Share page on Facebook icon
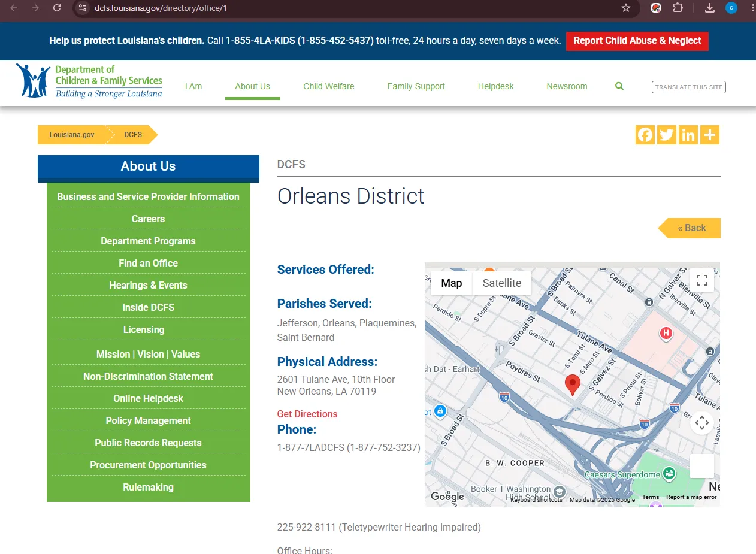 pyautogui.click(x=645, y=135)
